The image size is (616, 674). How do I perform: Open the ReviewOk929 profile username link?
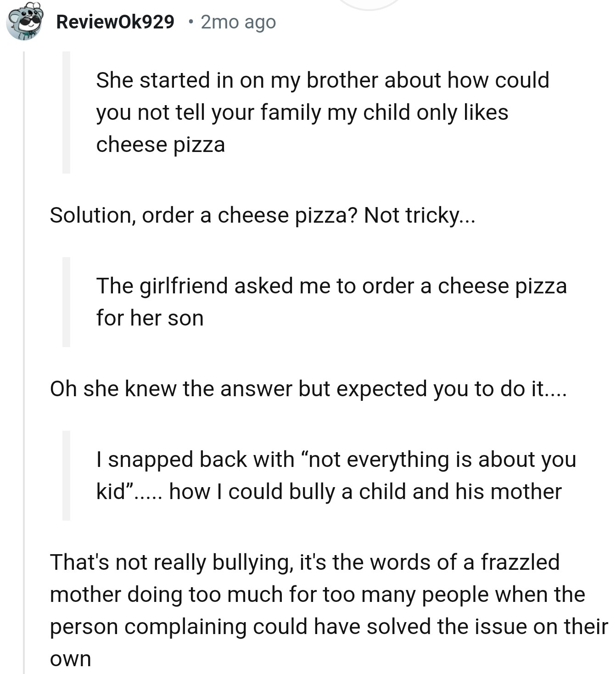tap(115, 22)
